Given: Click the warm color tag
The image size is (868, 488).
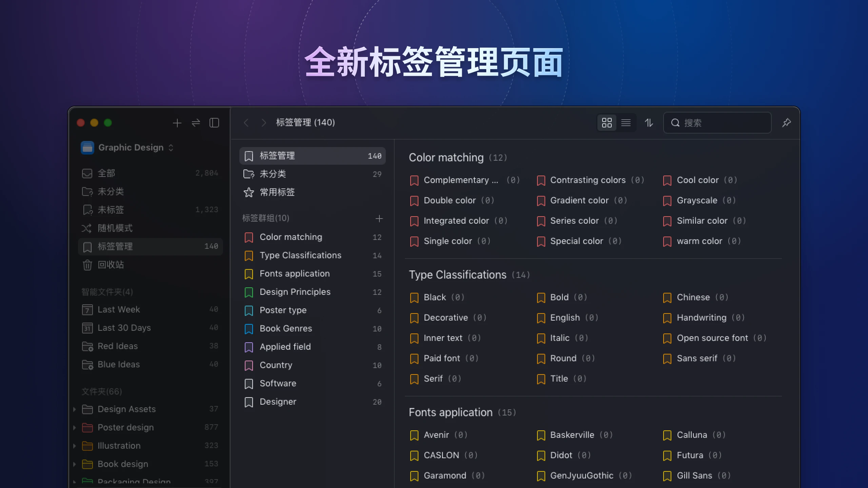Looking at the screenshot, I should (702, 241).
